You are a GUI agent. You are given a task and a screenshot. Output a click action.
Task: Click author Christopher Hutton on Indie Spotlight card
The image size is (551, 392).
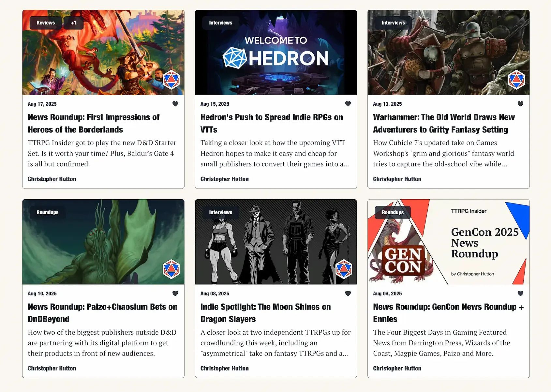pos(225,369)
